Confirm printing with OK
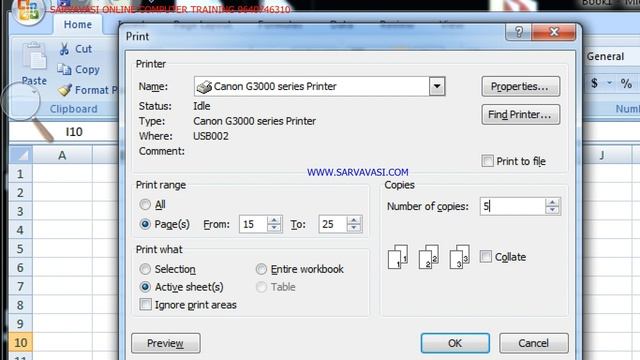This screenshot has height=360, width=640. (455, 343)
